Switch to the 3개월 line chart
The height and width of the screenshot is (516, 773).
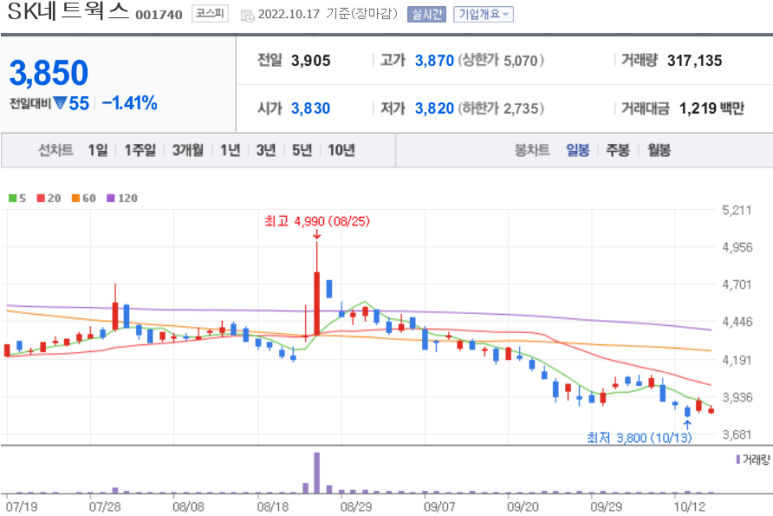point(188,150)
